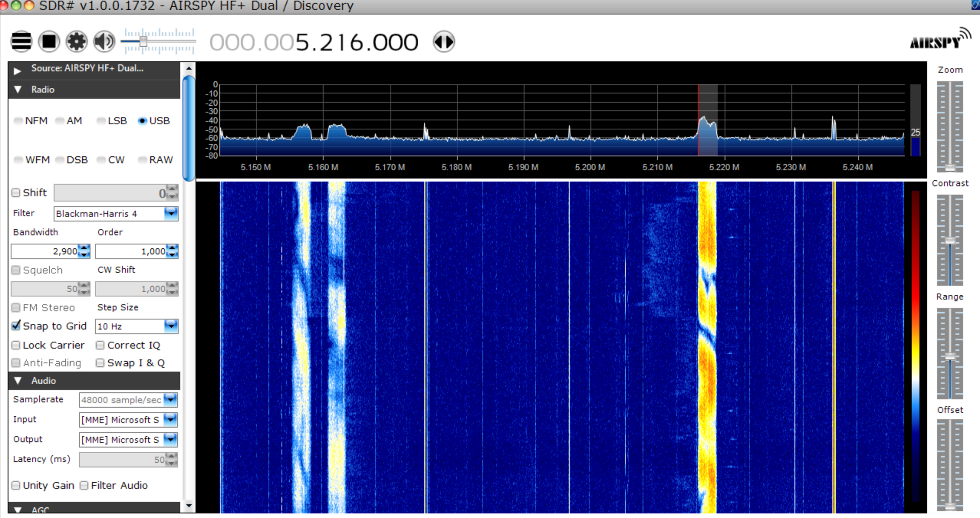Open the Blackman-Harris 4 filter dropdown
Image resolution: width=980 pixels, height=518 pixels.
click(x=171, y=214)
